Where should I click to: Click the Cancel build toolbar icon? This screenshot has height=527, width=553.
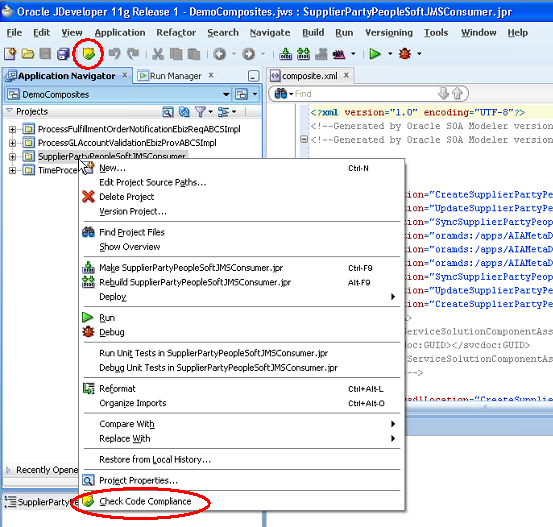[x=321, y=54]
